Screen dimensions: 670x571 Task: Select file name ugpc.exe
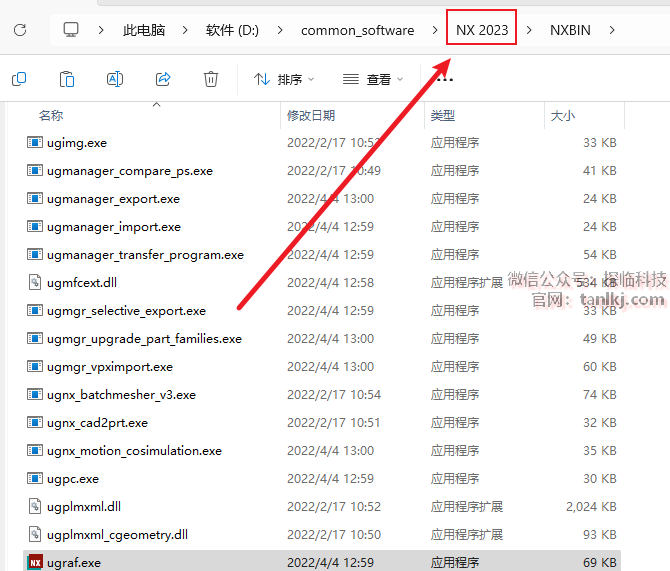[x=73, y=479]
